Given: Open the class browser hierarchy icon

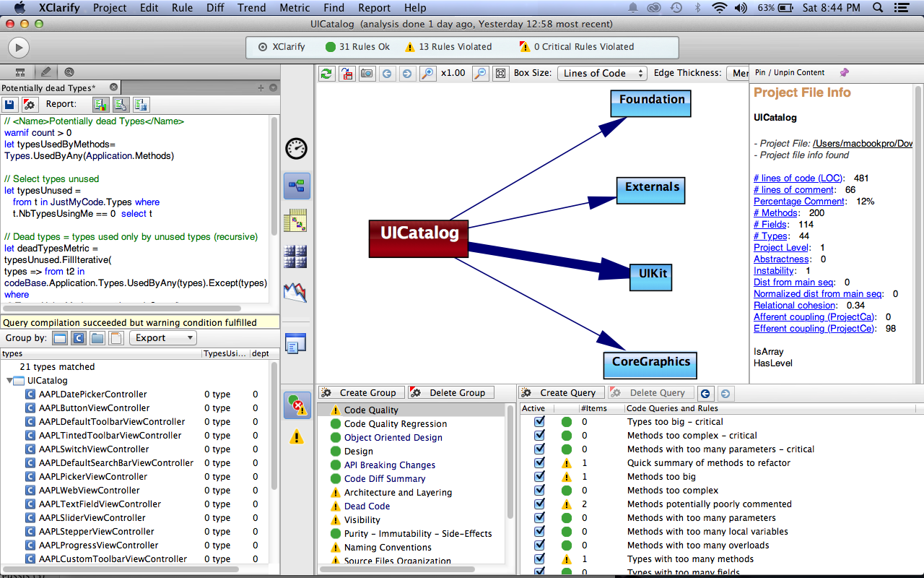Looking at the screenshot, I should coord(20,72).
